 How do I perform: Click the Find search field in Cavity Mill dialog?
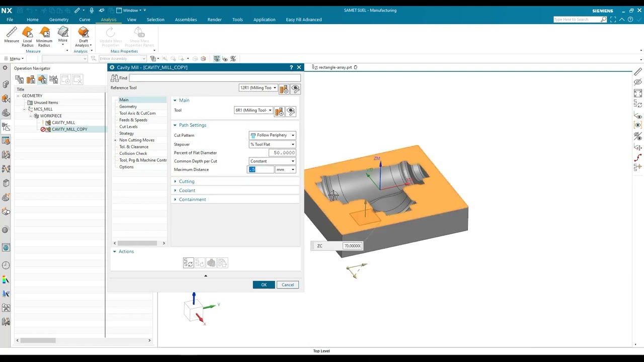click(215, 78)
